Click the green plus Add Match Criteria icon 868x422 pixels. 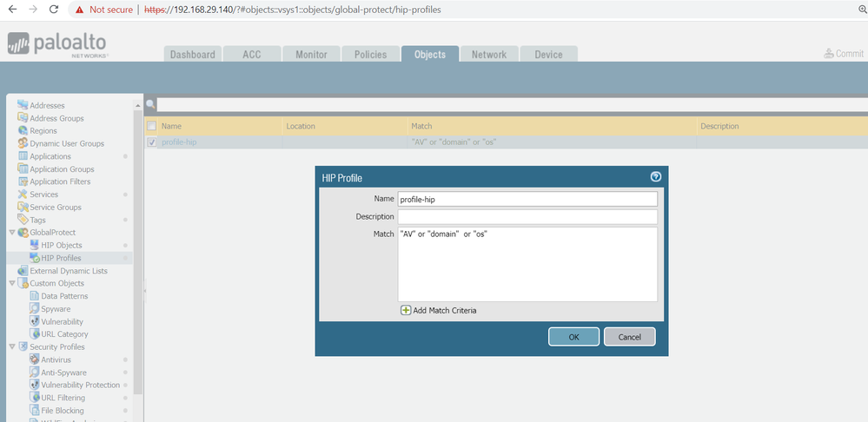point(406,310)
